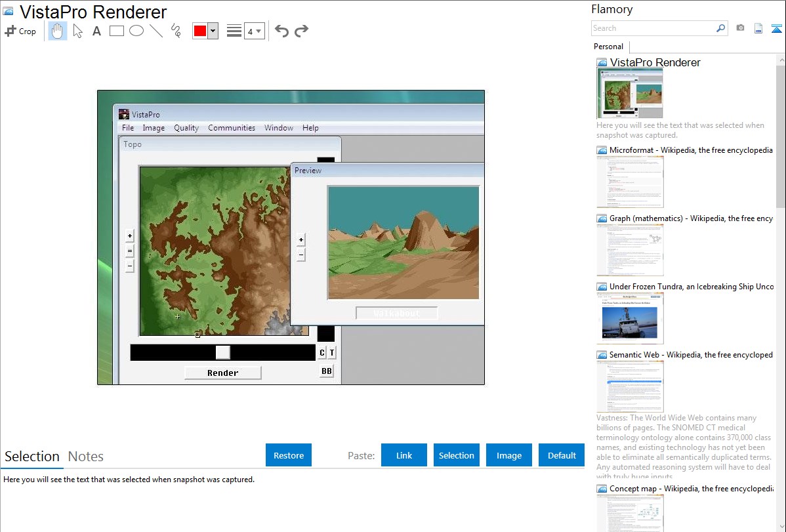The image size is (786, 532).
Task: Click the 'Semantic Web - Wikipedia' entry title
Action: coord(691,355)
